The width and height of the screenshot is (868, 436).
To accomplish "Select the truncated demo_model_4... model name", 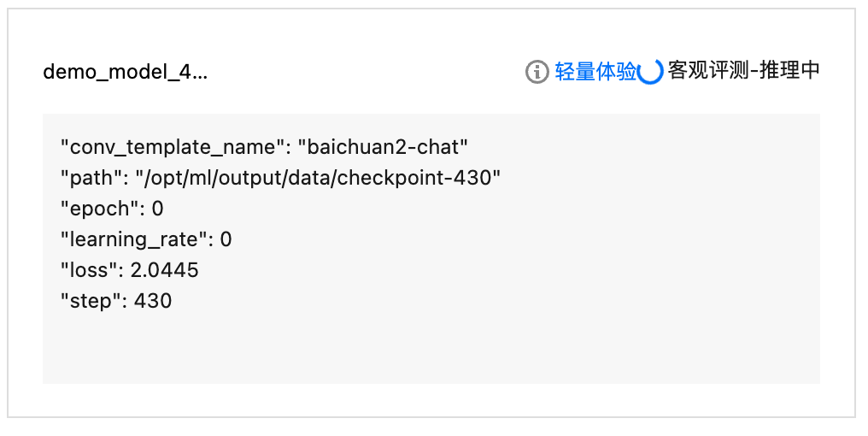I will 125,72.
